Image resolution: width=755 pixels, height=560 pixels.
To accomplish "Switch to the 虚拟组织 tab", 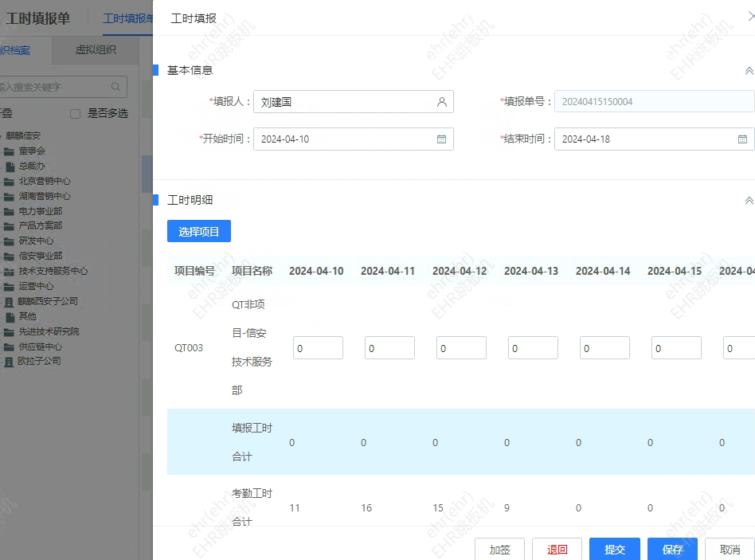I will point(95,49).
